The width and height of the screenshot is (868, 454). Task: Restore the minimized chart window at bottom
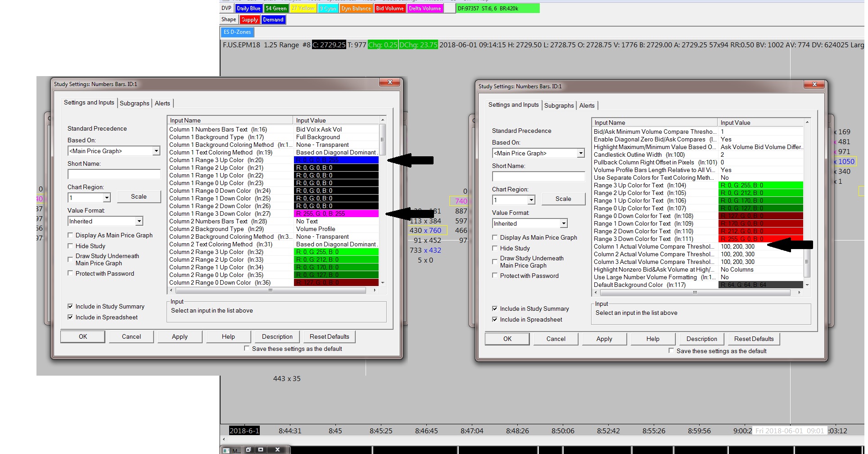tap(248, 449)
